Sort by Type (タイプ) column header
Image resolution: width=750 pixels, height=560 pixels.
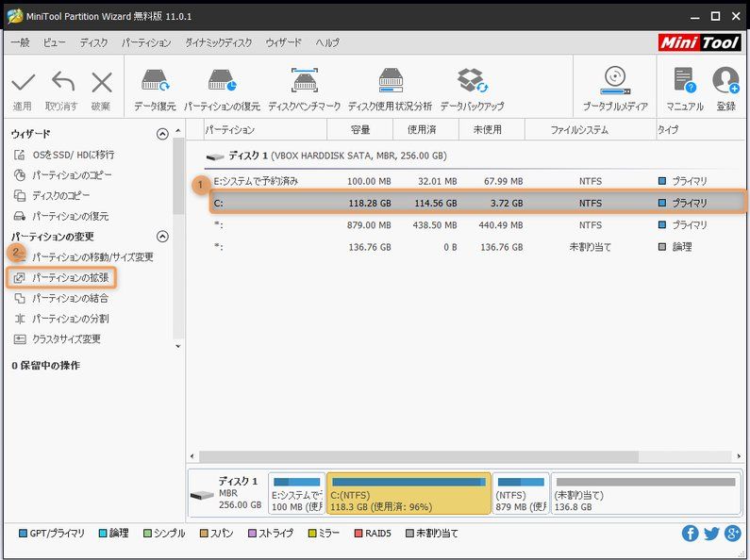tap(701, 129)
